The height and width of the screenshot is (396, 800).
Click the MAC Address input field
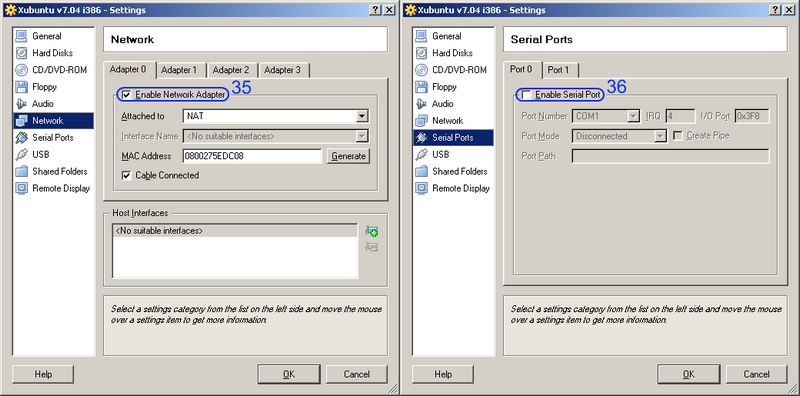[253, 156]
